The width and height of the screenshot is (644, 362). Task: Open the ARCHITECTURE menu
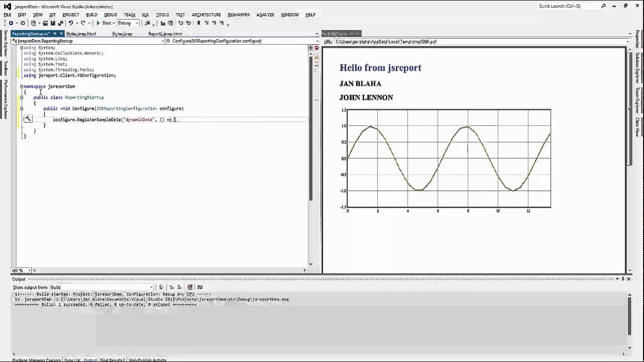pyautogui.click(x=206, y=15)
